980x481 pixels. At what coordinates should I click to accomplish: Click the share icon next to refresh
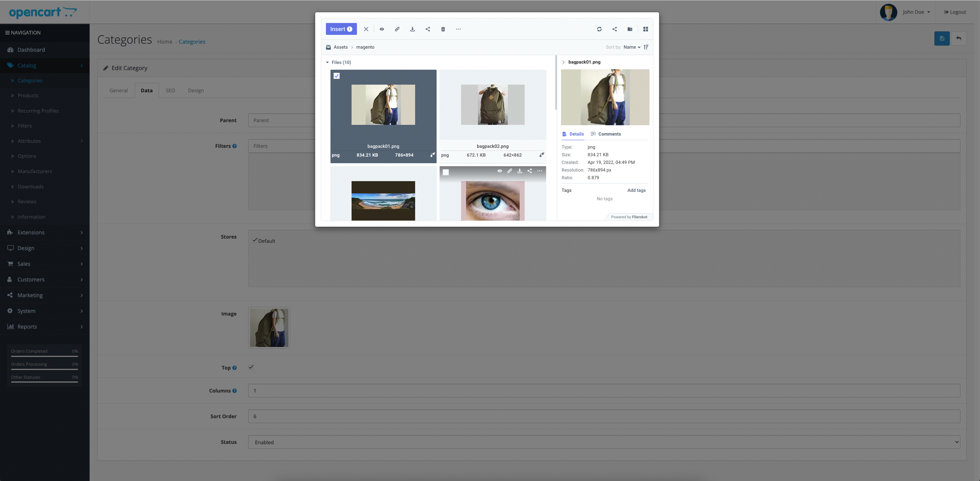615,29
